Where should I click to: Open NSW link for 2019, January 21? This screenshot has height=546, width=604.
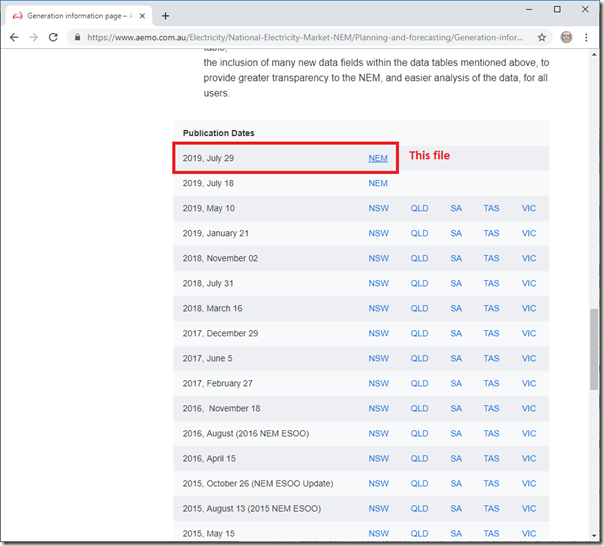(379, 234)
